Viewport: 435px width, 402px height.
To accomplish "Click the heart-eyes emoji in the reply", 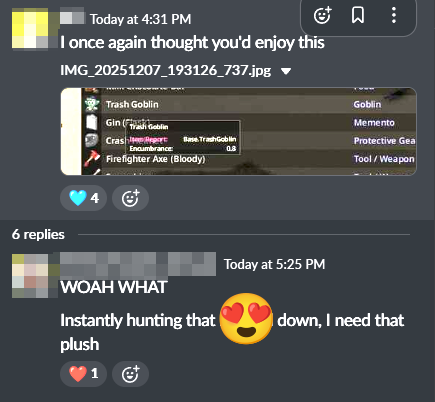I will [x=246, y=319].
